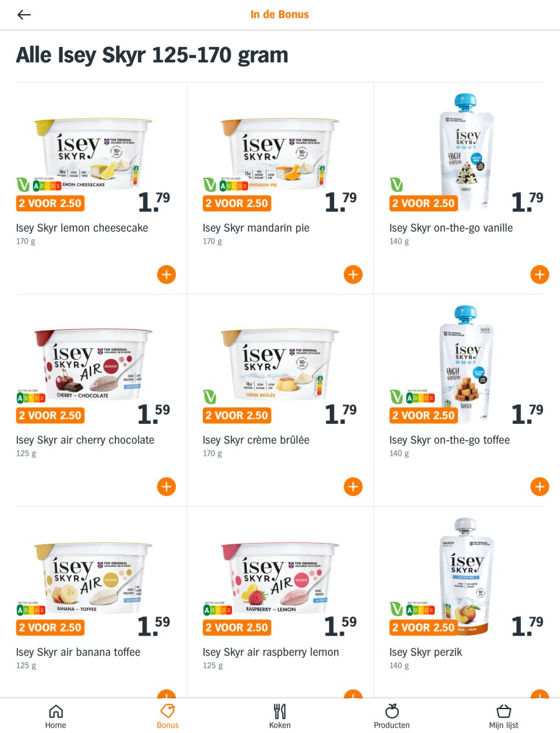Open Mijn lijst basket tab

pos(504,716)
